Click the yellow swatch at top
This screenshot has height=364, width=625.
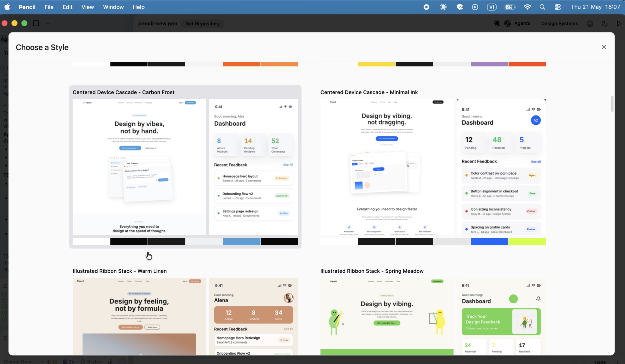(x=376, y=64)
